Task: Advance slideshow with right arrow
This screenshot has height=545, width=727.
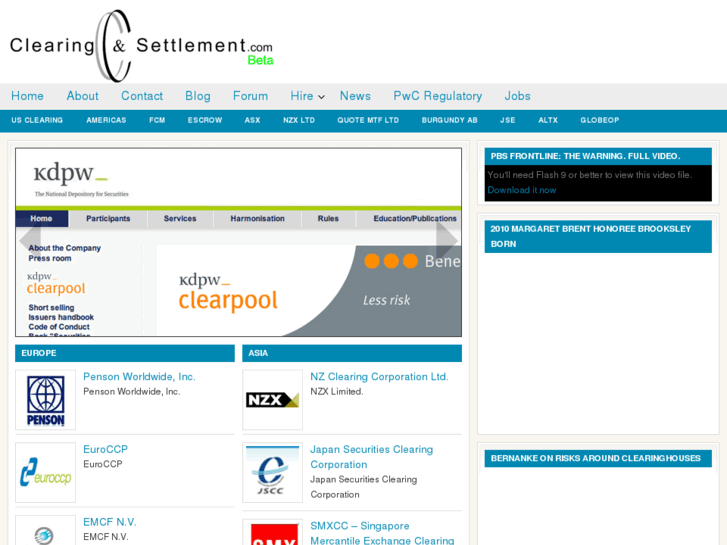Action: [447, 240]
